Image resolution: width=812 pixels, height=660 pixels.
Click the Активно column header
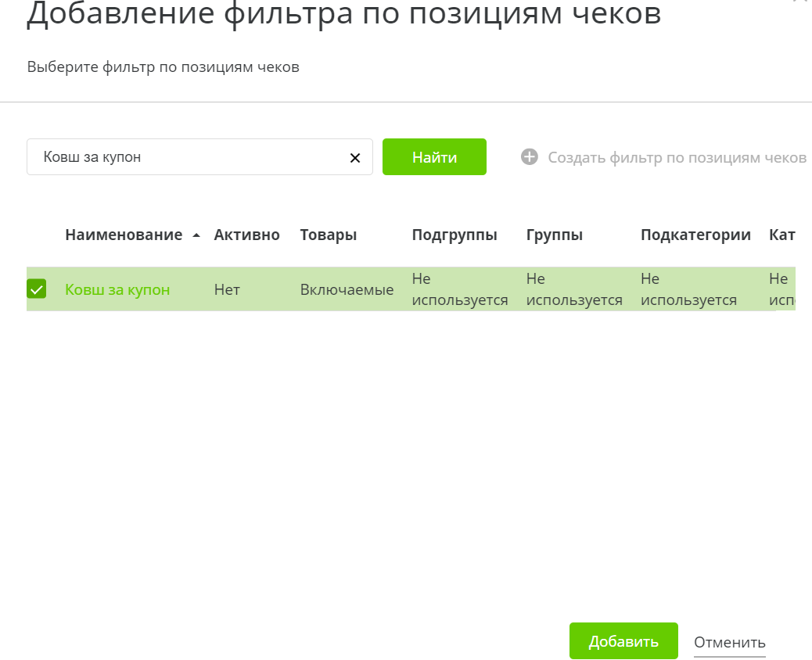(246, 234)
